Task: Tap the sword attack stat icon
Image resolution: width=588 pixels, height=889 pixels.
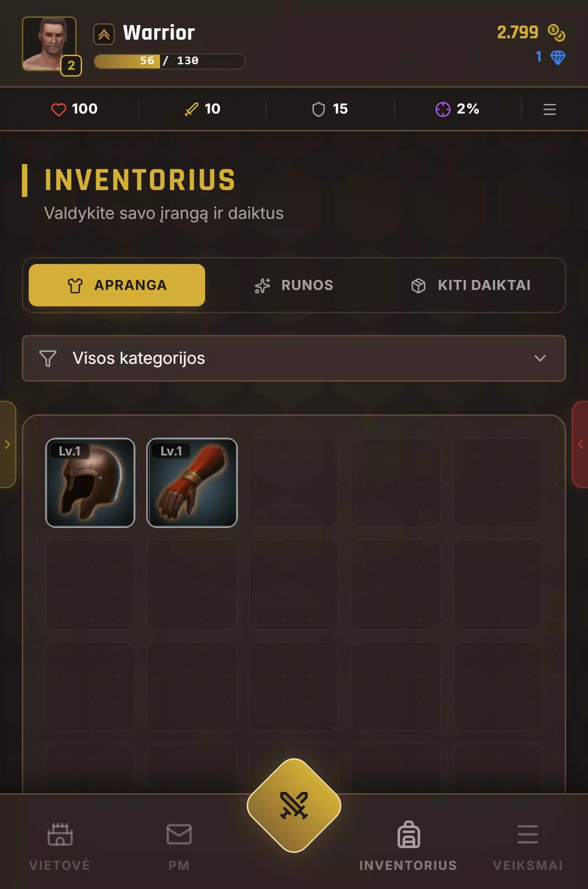Action: tap(191, 109)
